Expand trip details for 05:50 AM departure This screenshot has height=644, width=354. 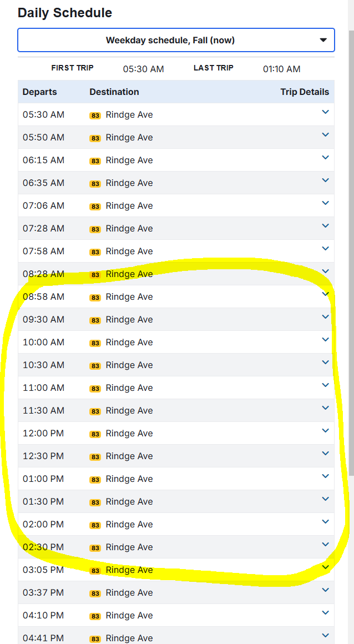(325, 135)
